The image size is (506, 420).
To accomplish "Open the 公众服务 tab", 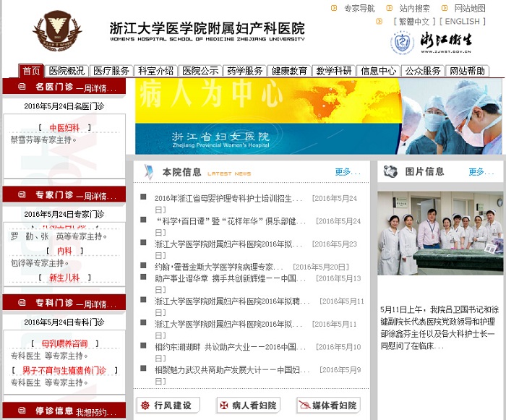I will tap(423, 71).
